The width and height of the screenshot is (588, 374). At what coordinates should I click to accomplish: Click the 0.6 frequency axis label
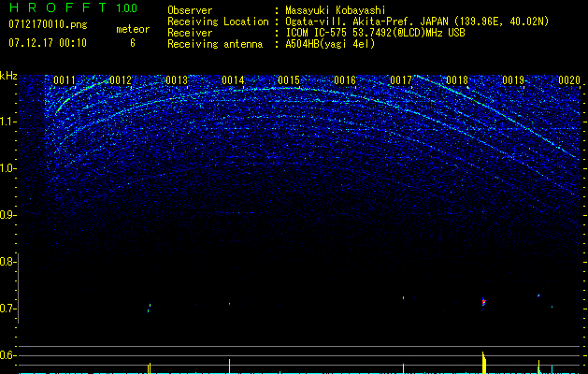tap(7, 355)
